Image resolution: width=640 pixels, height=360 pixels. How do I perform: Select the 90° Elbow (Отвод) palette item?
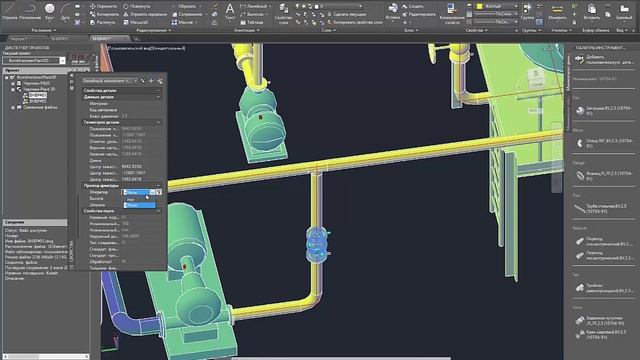(604, 143)
